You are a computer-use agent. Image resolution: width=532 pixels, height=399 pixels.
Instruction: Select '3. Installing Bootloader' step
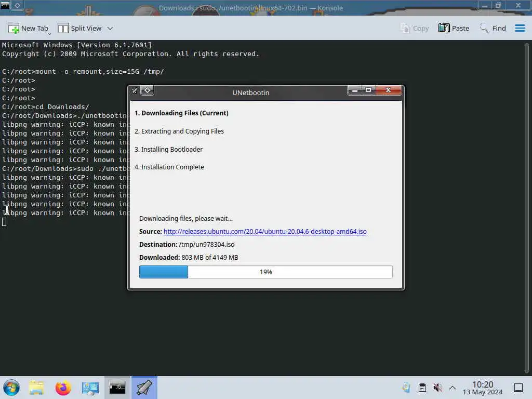[x=169, y=149]
